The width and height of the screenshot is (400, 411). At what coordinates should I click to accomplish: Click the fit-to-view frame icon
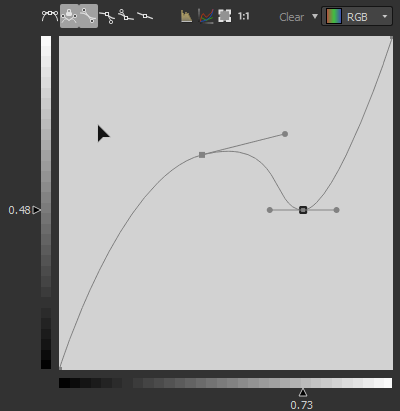(224, 16)
